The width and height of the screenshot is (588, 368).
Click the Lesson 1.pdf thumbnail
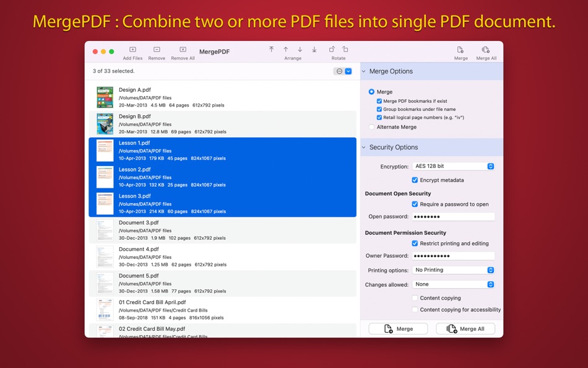[105, 151]
